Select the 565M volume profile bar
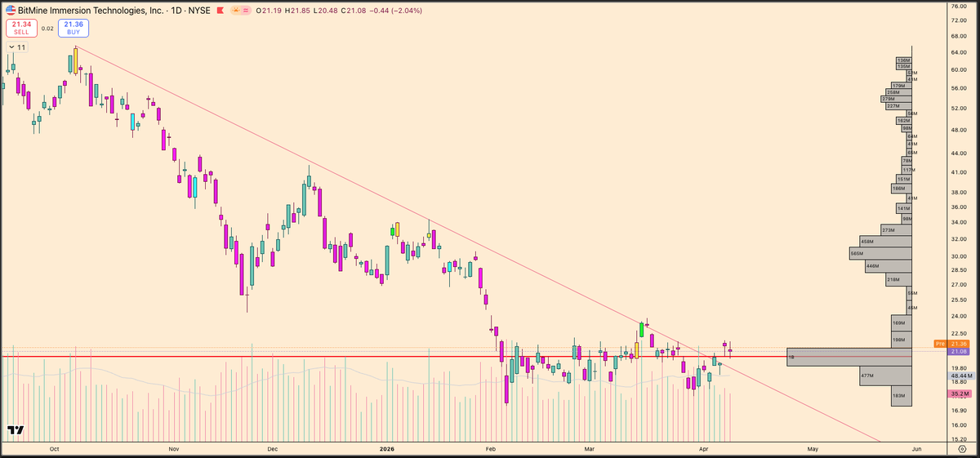Screen dimensions: 980x458 tap(880, 254)
